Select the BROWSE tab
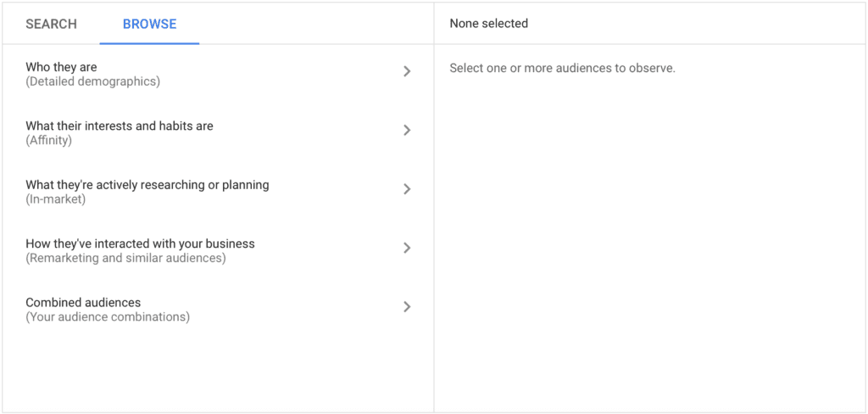This screenshot has height=414, width=868. coord(149,24)
